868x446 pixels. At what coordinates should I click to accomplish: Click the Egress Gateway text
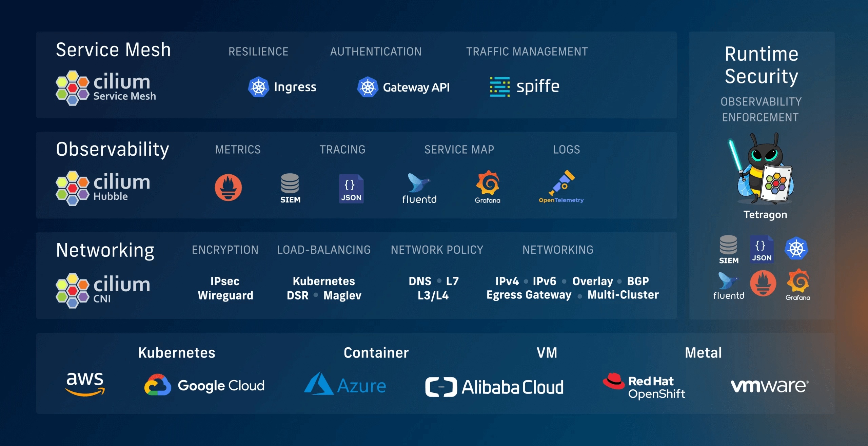coord(529,295)
